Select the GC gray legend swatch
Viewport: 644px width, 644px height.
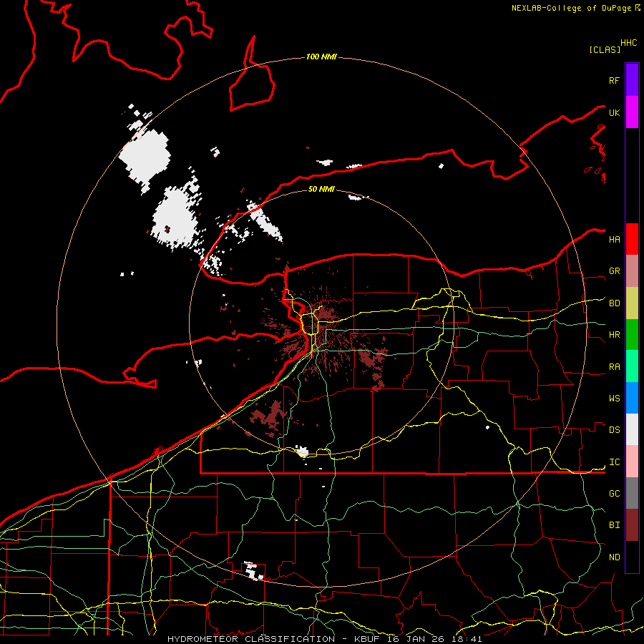click(632, 493)
